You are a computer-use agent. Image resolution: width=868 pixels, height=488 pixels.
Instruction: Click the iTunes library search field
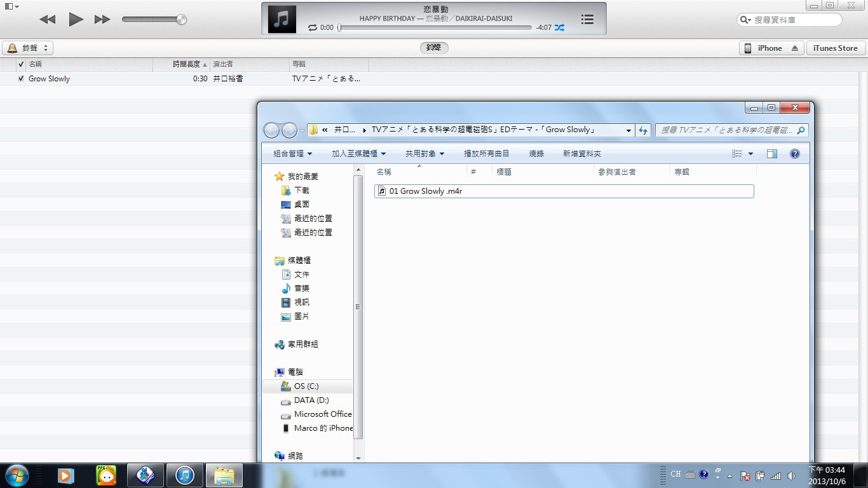pos(789,20)
